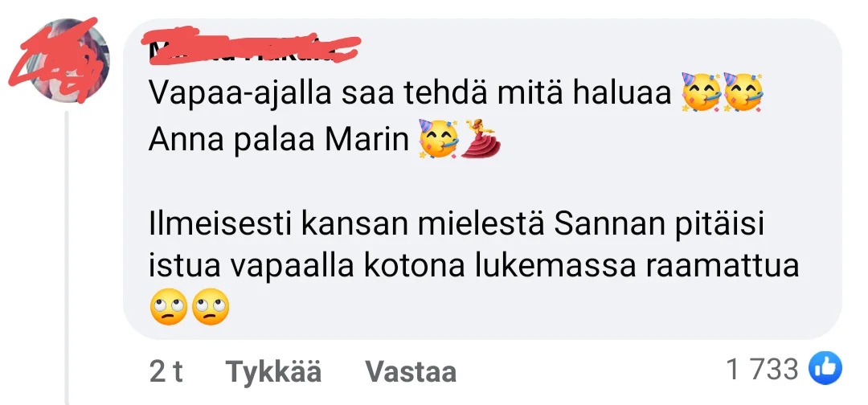Viewport: 868px width, 405px height.
Task: Click the first party-face emoji after haluaa
Action: point(702,92)
